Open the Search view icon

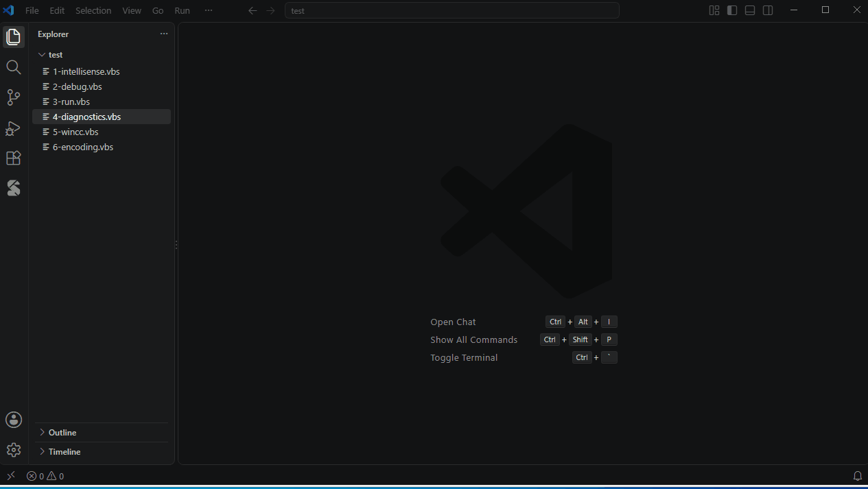[14, 67]
